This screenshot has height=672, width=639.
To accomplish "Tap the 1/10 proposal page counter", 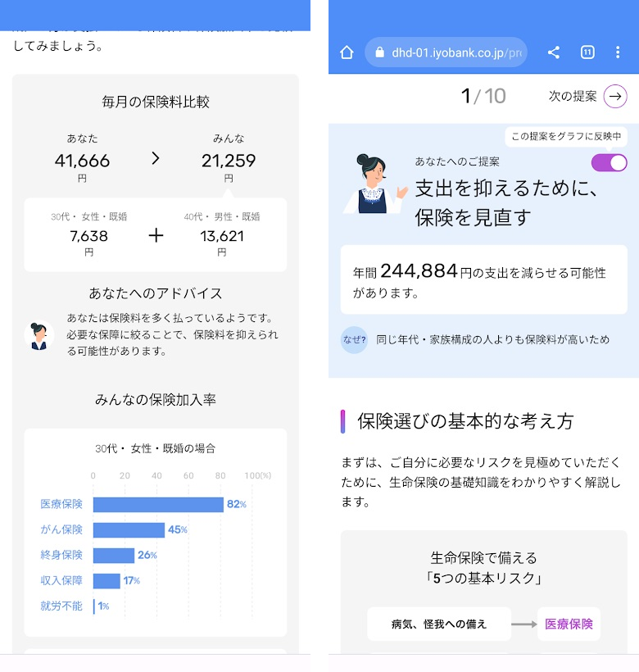I will point(483,96).
